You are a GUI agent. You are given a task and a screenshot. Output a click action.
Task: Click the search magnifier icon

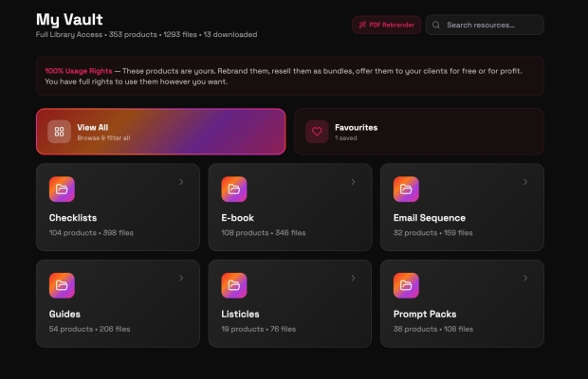pyautogui.click(x=436, y=25)
